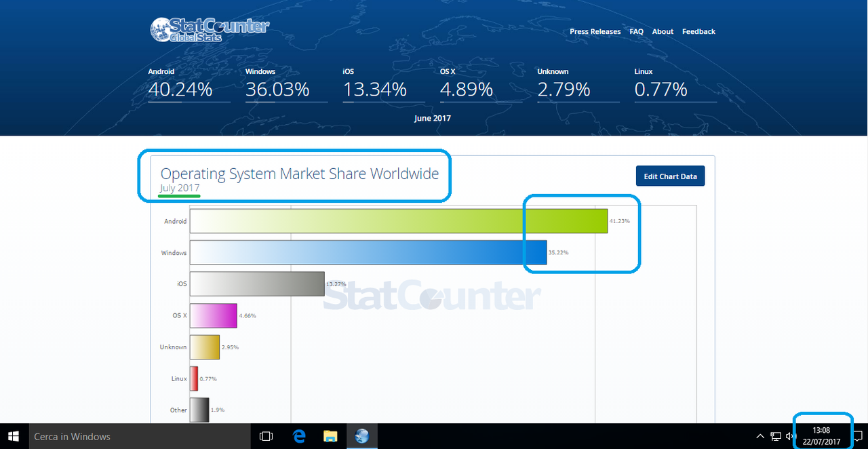Open the Windows Start menu
Viewport: 868px width, 449px height.
pyautogui.click(x=13, y=436)
